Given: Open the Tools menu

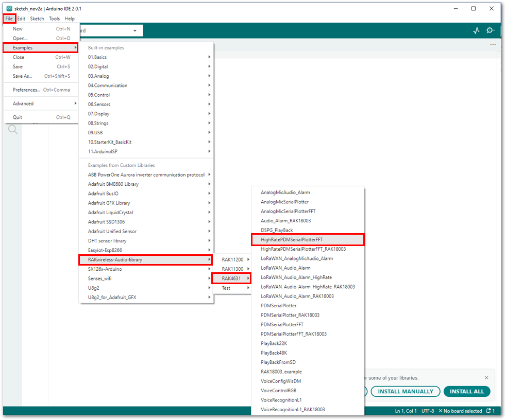Looking at the screenshot, I should pyautogui.click(x=54, y=19).
